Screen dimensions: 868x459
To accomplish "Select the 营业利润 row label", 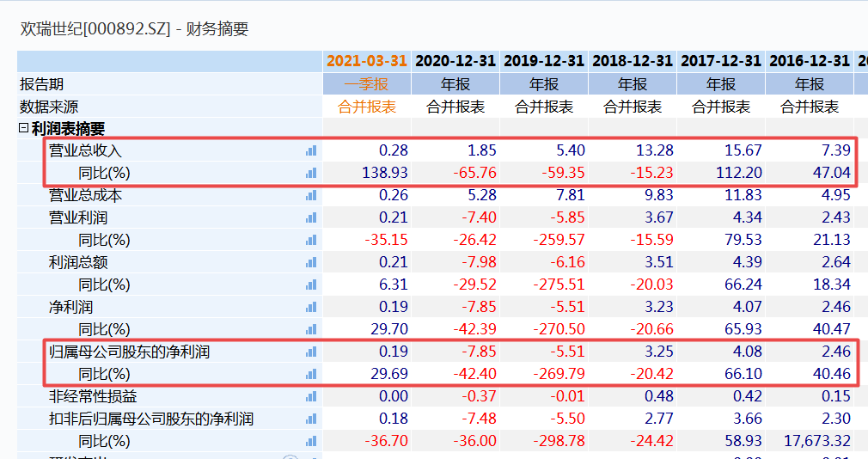I will click(x=78, y=217).
